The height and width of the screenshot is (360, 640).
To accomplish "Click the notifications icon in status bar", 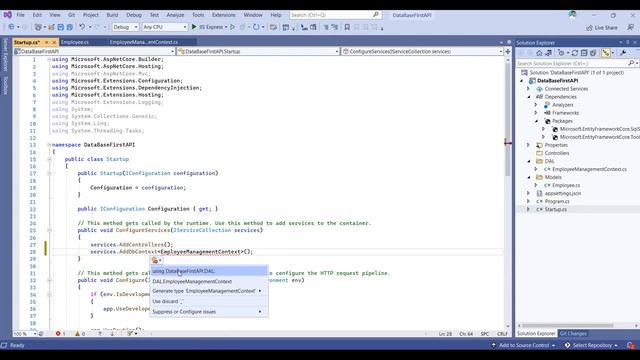I will pos(631,345).
